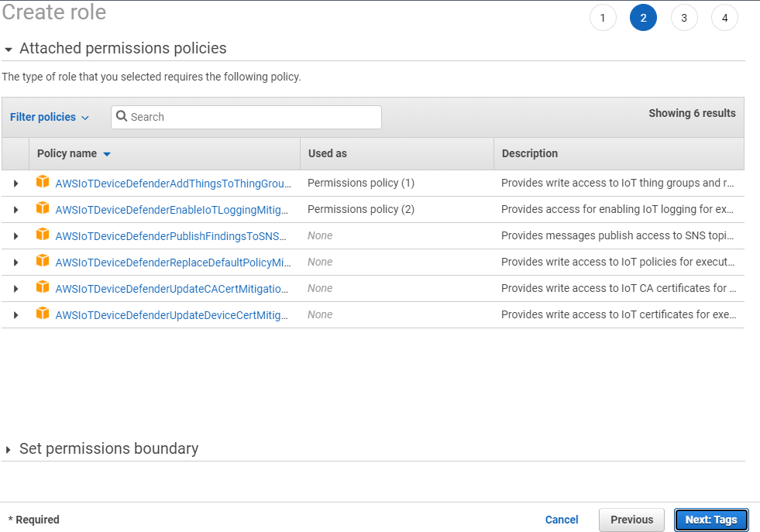This screenshot has height=532, width=760.
Task: Click the policy icon beside AWSIoTDeviceDefenderEnableIoTLoggingMitig
Action: (43, 209)
